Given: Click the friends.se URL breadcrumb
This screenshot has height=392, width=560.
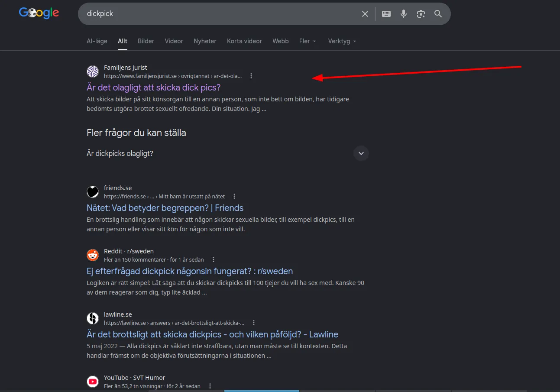Looking at the screenshot, I should point(165,196).
